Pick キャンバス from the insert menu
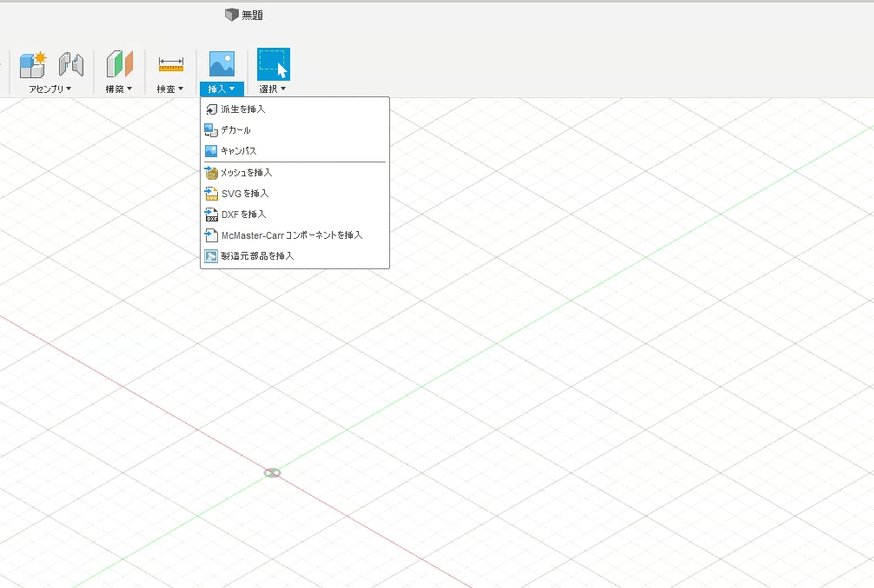This screenshot has height=588, width=874. point(295,151)
